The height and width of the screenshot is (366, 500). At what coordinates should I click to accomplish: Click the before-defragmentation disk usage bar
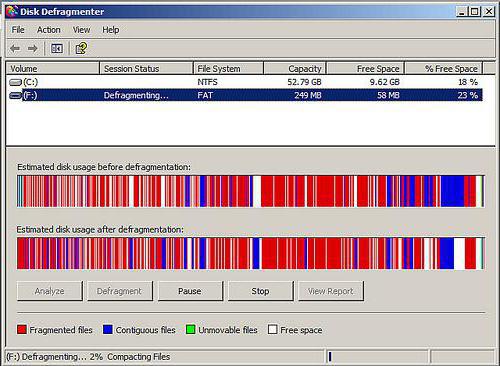click(x=251, y=191)
